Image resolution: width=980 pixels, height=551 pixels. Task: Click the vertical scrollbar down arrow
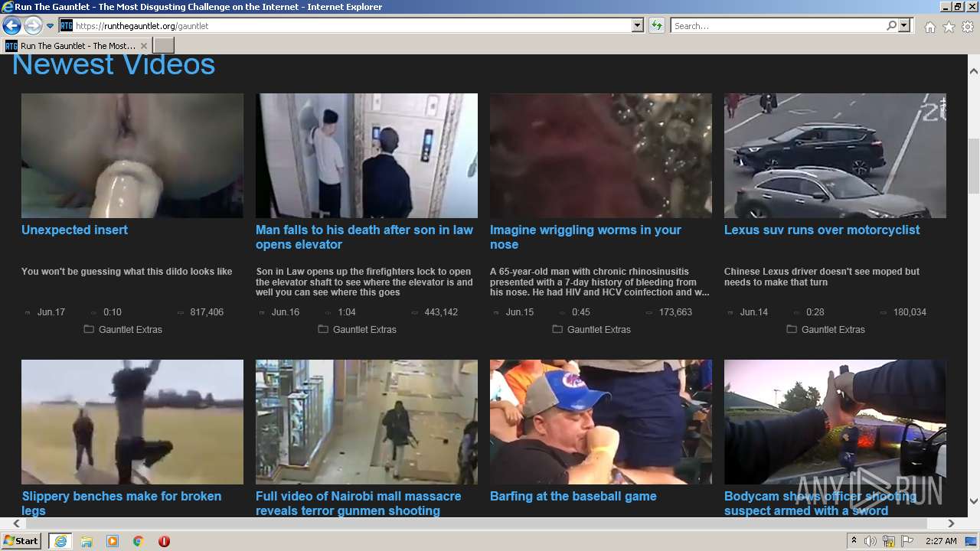pyautogui.click(x=973, y=501)
